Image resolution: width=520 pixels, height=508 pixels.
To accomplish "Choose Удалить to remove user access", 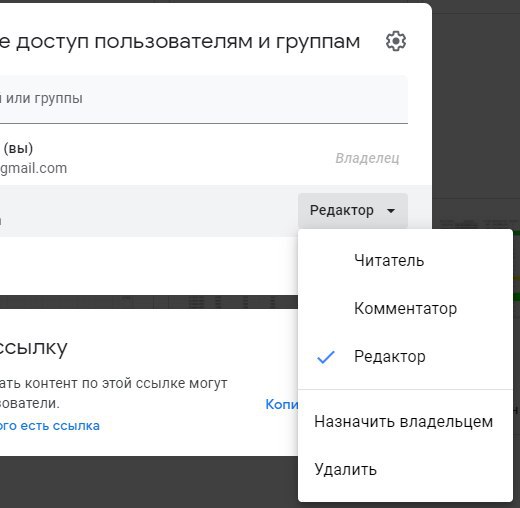I will pos(405,469).
